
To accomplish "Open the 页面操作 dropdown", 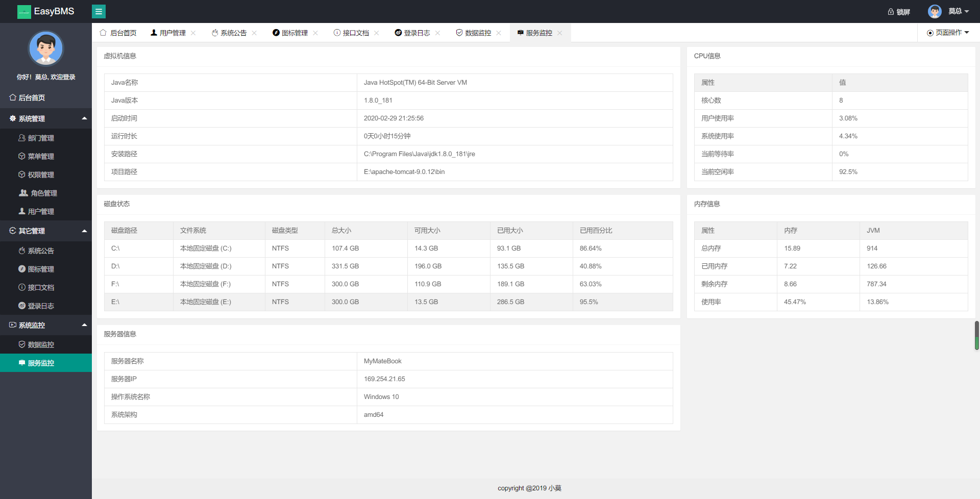I will (948, 33).
